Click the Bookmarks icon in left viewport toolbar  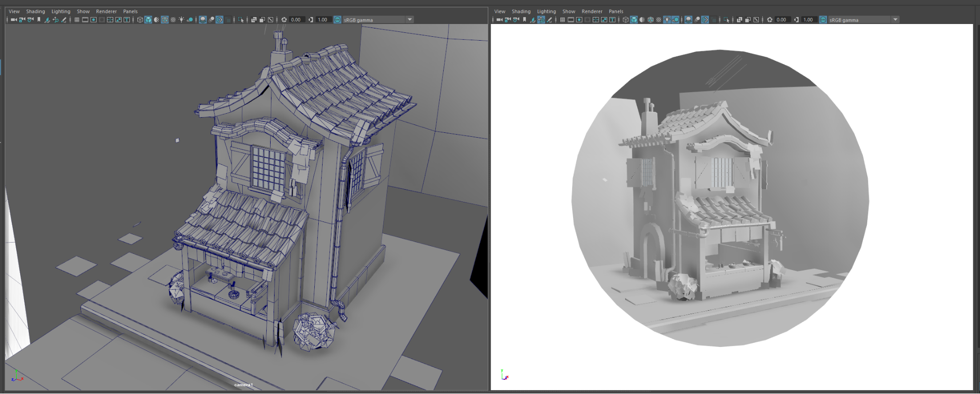click(x=39, y=20)
